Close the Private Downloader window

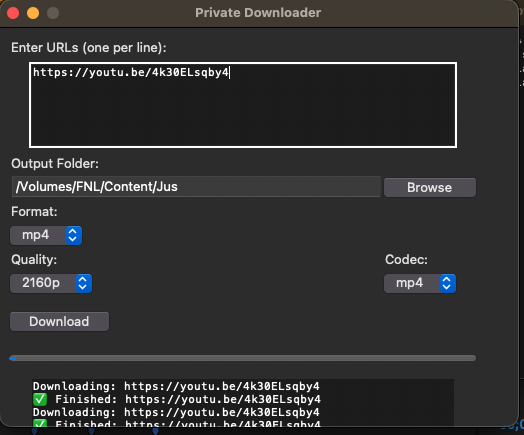tap(13, 13)
